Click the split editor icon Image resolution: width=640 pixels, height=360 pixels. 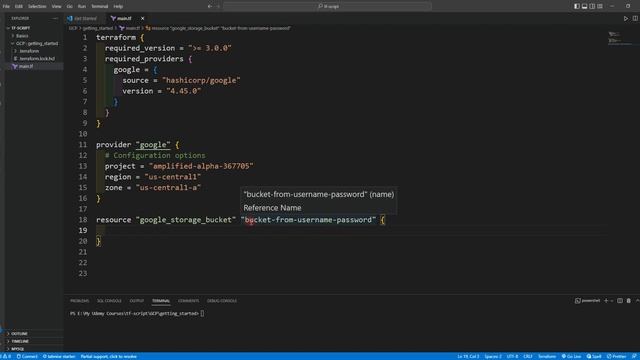point(635,18)
